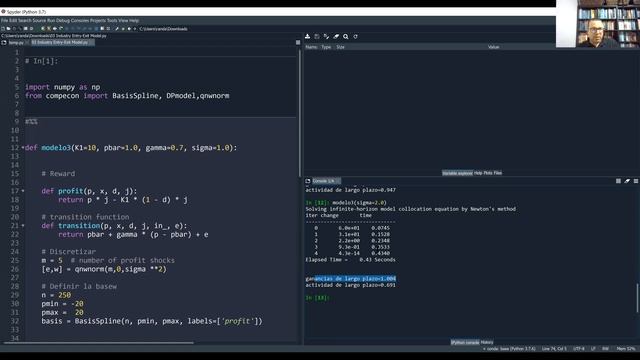The image size is (640, 360).
Task: Sort variables by Name column
Action: coord(311,47)
